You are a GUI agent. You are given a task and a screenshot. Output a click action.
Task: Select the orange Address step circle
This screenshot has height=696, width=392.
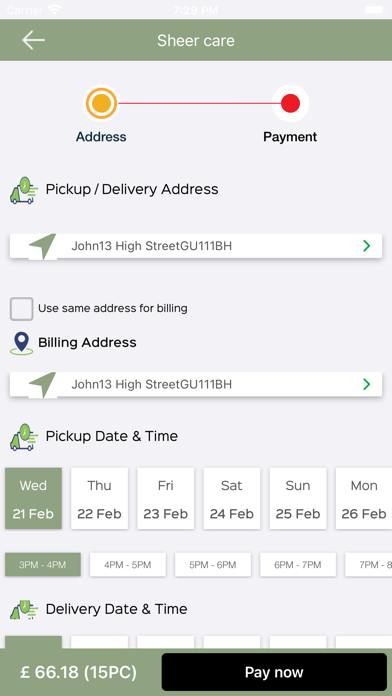pyautogui.click(x=101, y=103)
